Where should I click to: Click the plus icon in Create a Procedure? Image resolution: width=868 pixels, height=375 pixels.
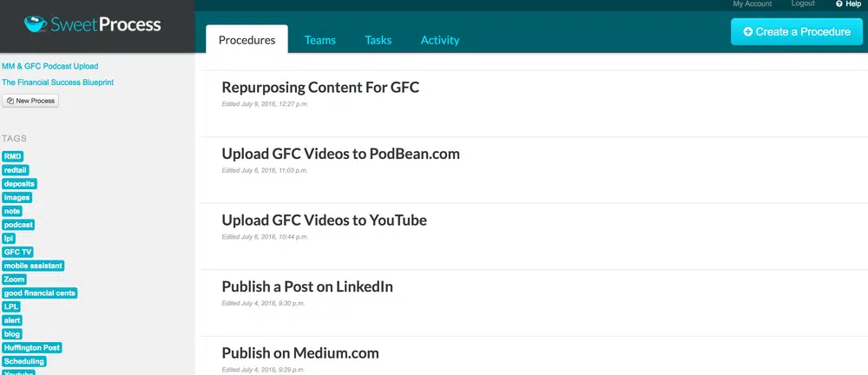click(748, 32)
